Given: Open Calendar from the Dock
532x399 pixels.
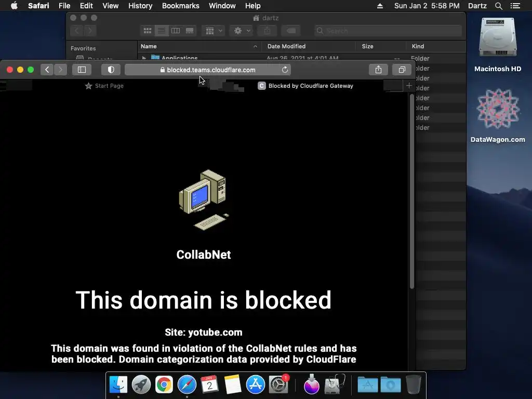Looking at the screenshot, I should (210, 384).
